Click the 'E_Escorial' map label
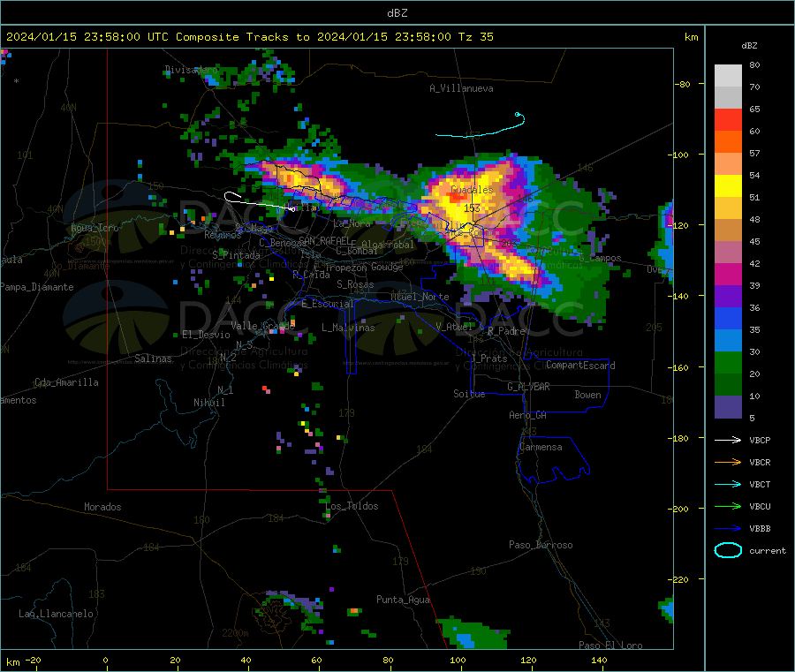The width and height of the screenshot is (795, 672). coord(328,304)
